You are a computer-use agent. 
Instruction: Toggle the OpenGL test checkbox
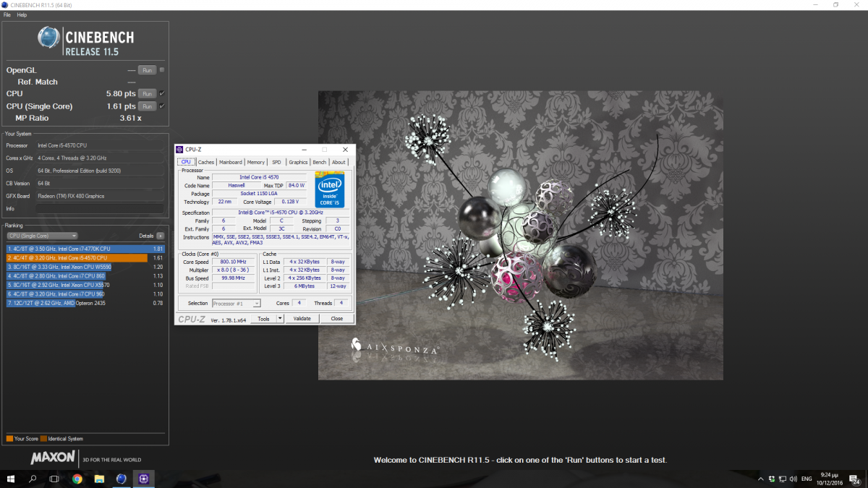pos(162,69)
